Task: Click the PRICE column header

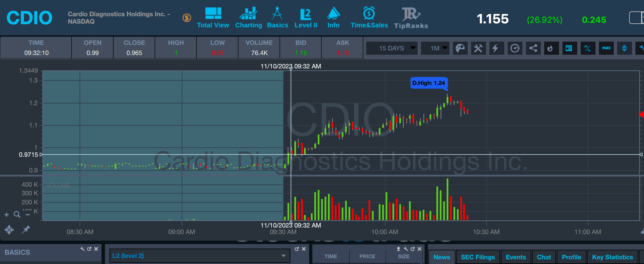Action: (x=367, y=256)
